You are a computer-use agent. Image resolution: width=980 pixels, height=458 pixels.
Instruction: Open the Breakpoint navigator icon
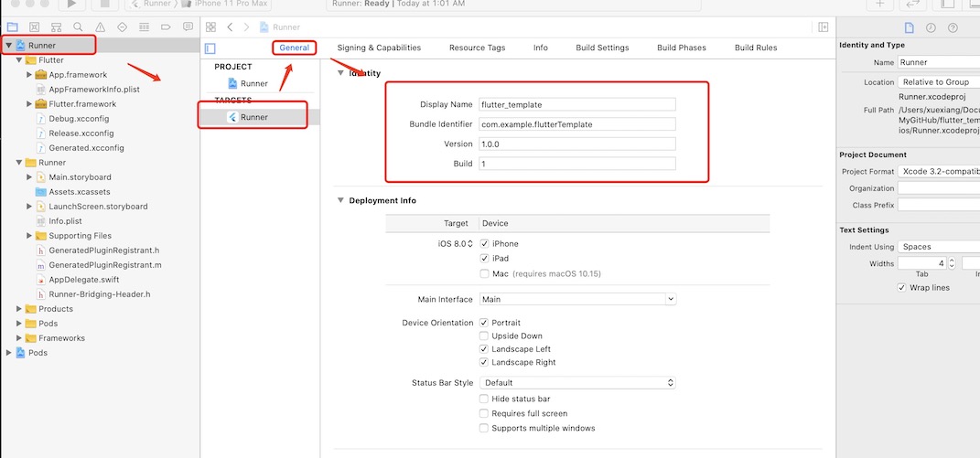[x=166, y=27]
